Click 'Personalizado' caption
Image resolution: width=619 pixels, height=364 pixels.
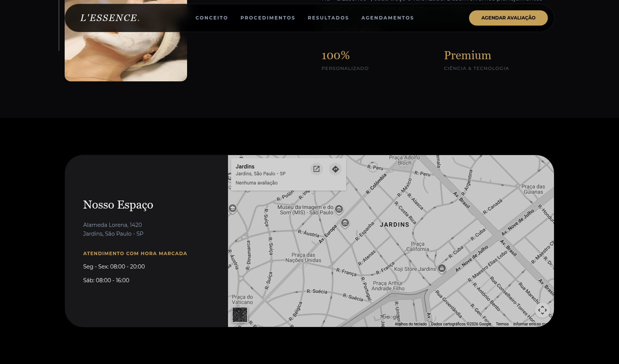coord(345,68)
